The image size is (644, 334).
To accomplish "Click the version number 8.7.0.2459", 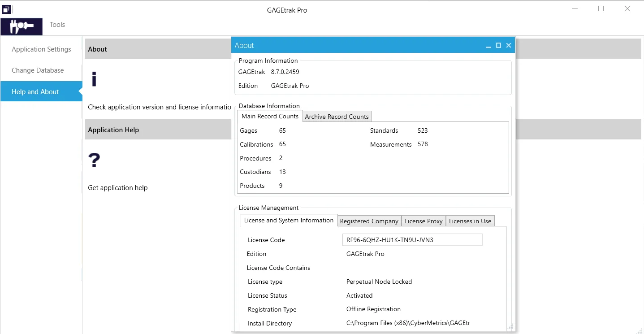I will pos(285,72).
